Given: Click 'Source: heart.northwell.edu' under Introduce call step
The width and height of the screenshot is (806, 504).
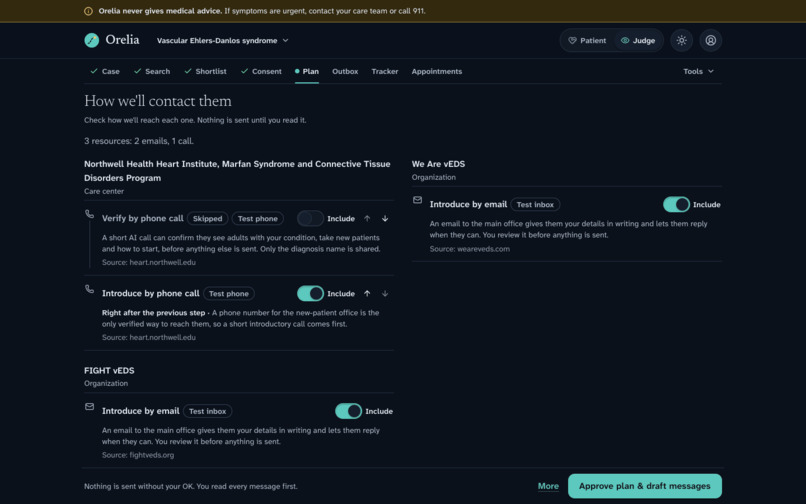Looking at the screenshot, I should [x=149, y=337].
